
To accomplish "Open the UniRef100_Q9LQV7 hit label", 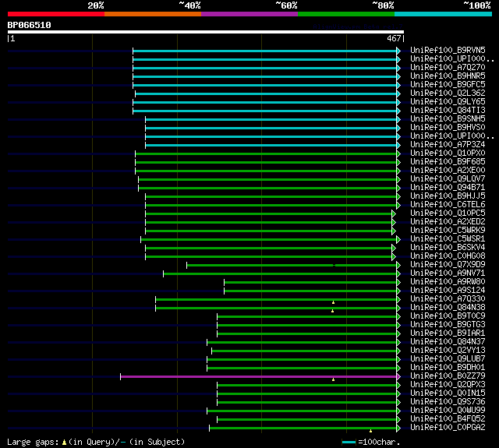I will click(448, 179).
